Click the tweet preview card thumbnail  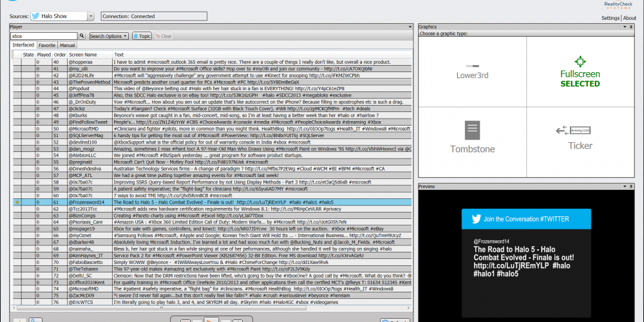[x=526, y=263]
